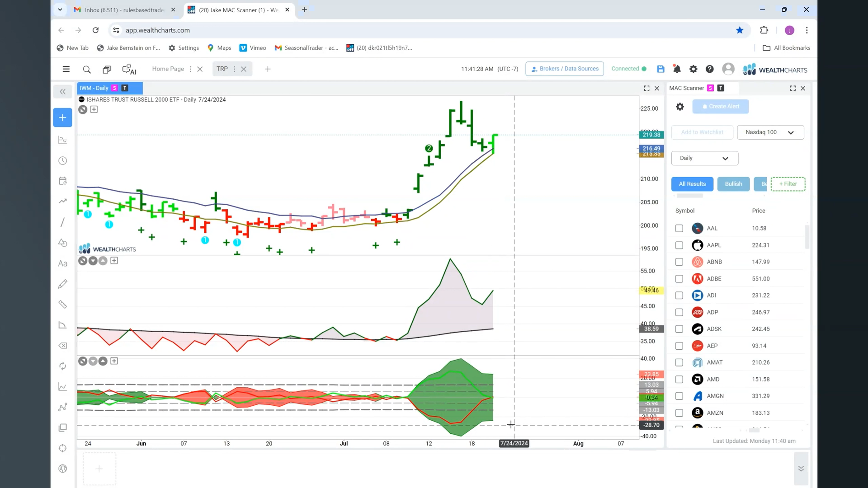Select the line drawing tool

(x=63, y=222)
